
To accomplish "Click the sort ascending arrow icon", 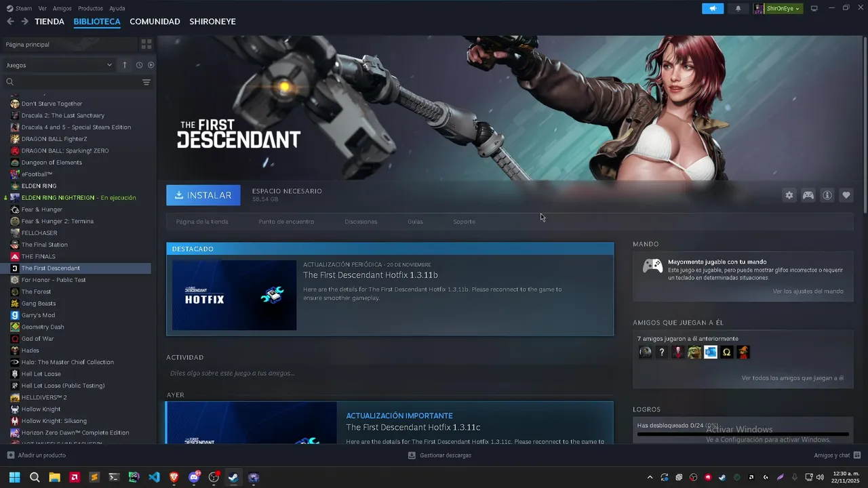I will tap(125, 65).
